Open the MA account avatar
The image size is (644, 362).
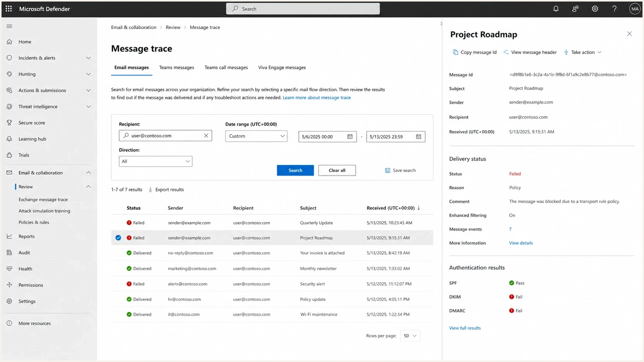[x=634, y=8]
